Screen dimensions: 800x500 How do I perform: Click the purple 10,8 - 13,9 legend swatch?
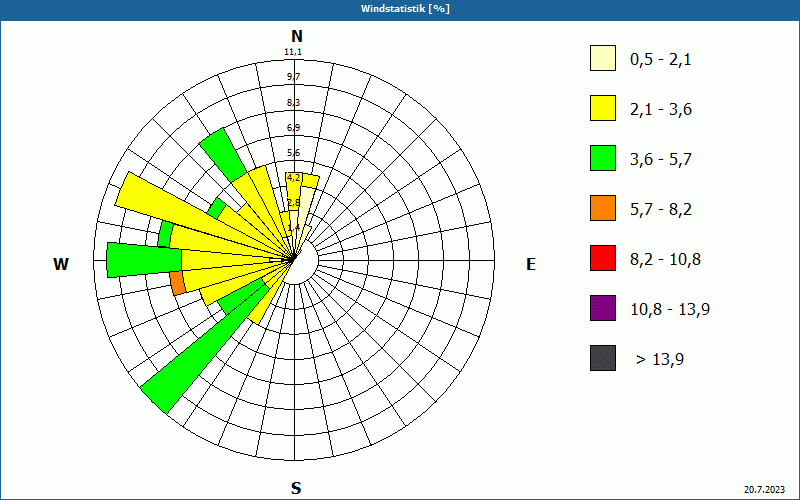tap(603, 308)
